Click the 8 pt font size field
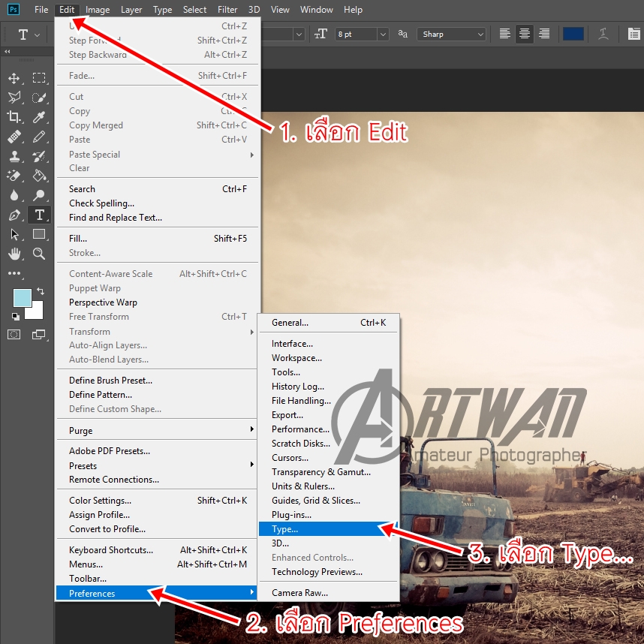The width and height of the screenshot is (644, 644). click(356, 34)
